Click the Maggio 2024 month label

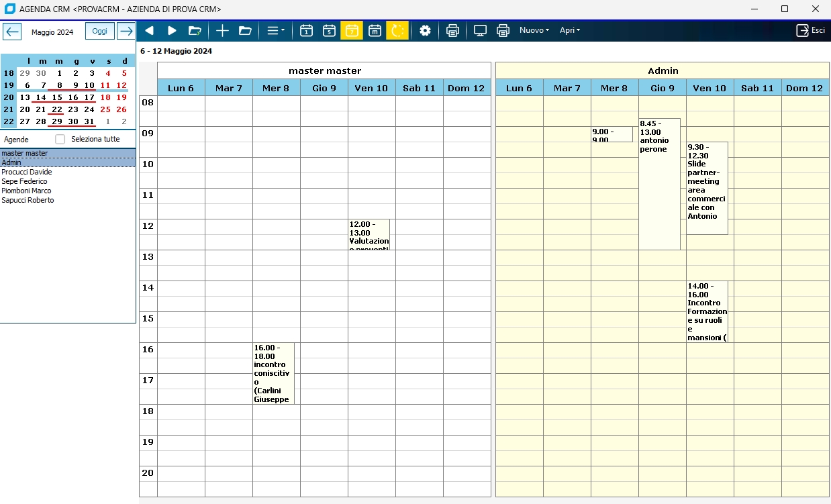[x=52, y=32]
